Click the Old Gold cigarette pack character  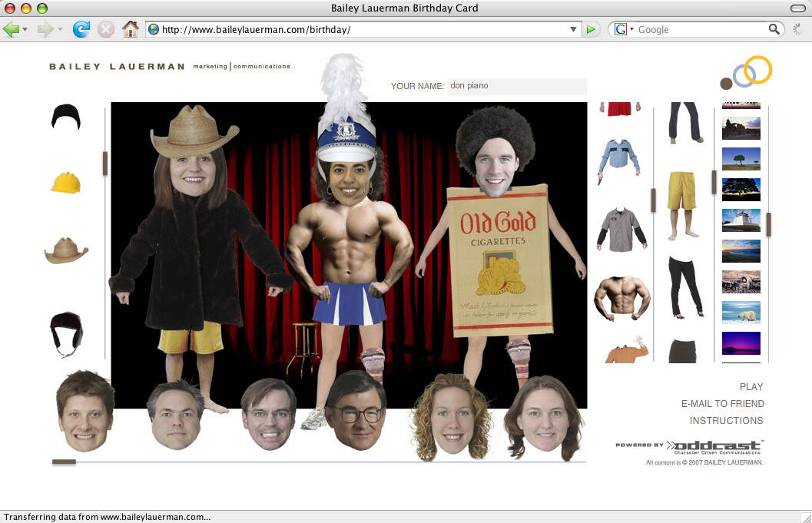[x=500, y=249]
